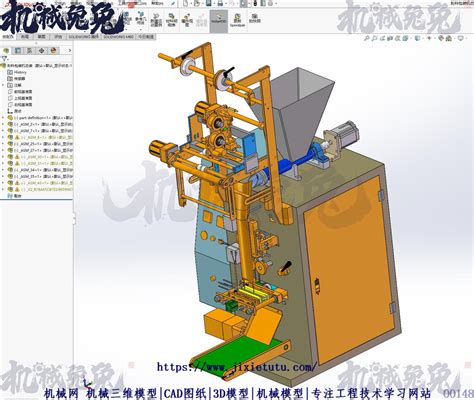Open the View Orientation cube icon

pos(405,38)
